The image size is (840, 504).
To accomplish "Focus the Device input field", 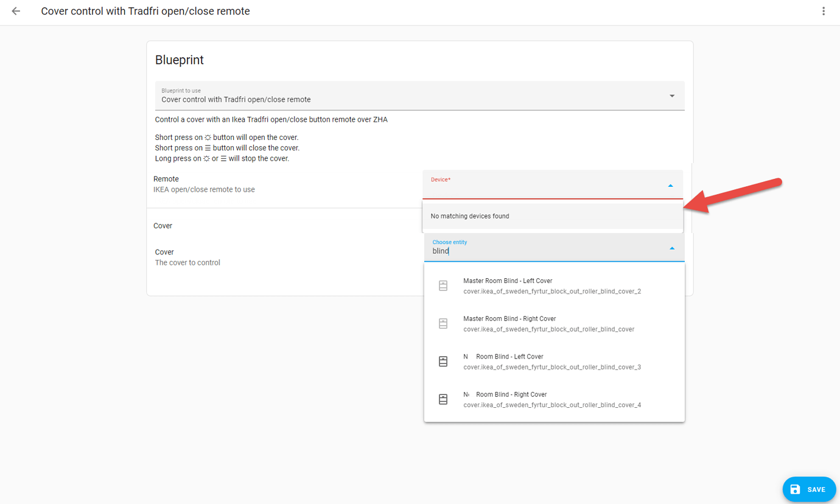I will [x=542, y=187].
